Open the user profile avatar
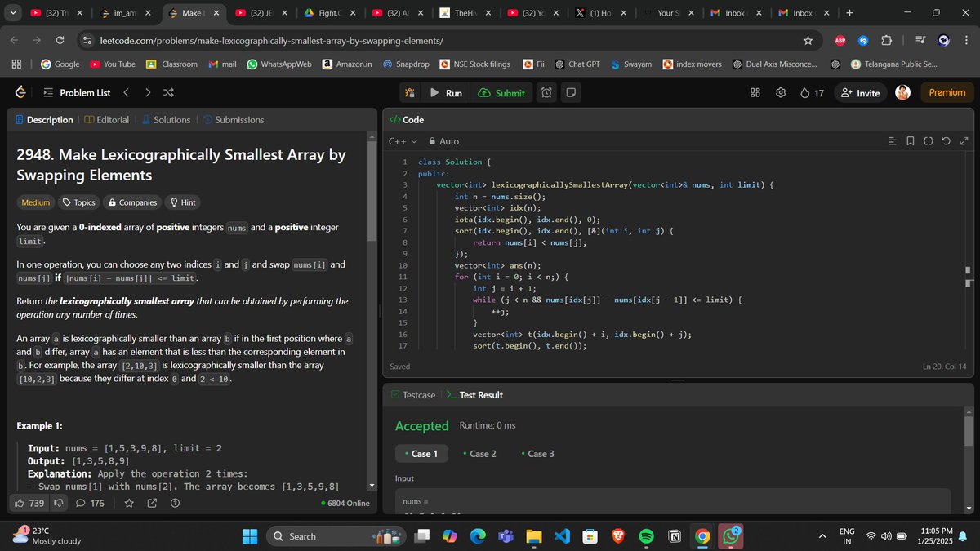The height and width of the screenshot is (551, 980). point(902,92)
